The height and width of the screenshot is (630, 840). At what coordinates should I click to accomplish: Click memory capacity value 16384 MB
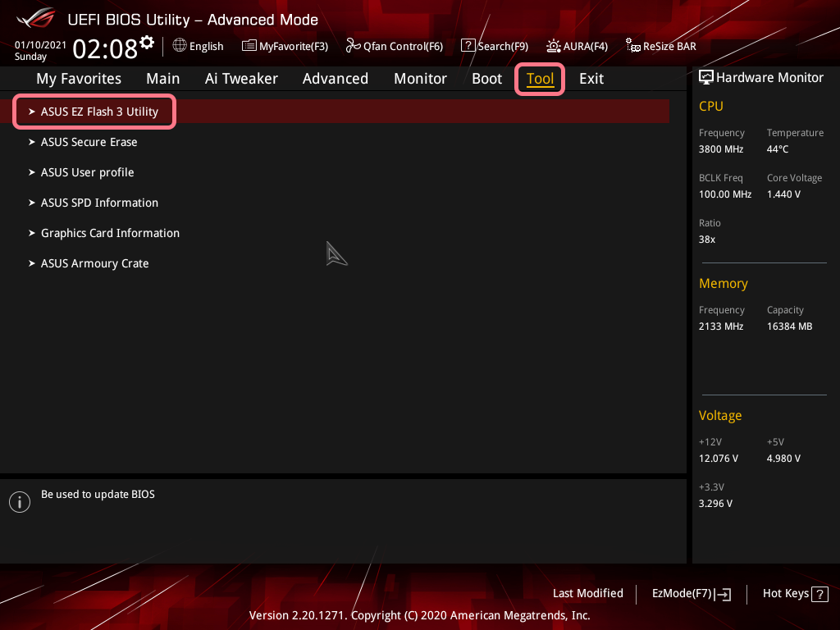(x=789, y=326)
